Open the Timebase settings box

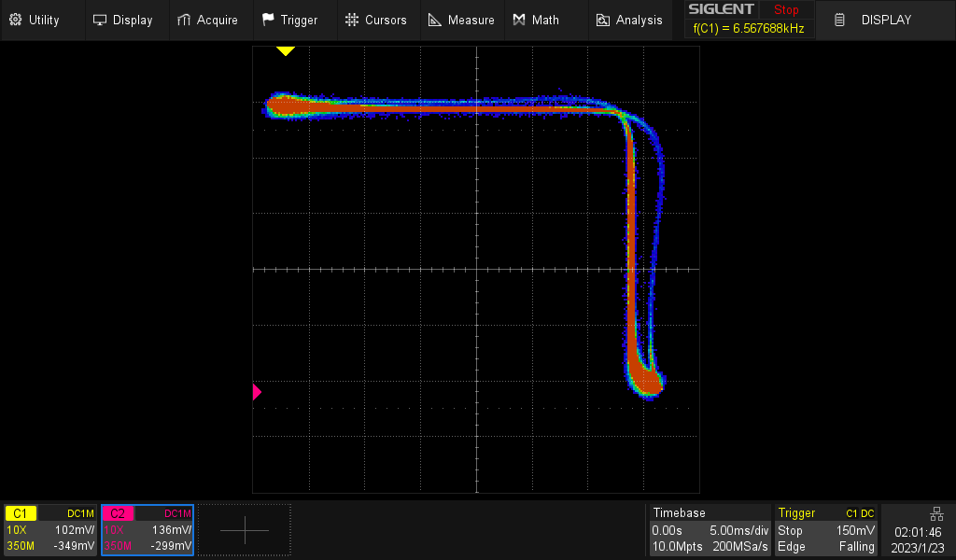[710, 529]
